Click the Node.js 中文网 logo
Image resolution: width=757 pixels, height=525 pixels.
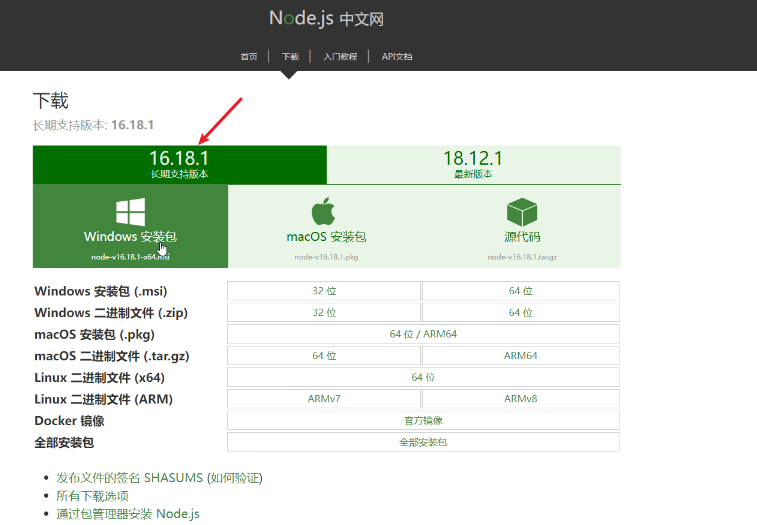[326, 19]
